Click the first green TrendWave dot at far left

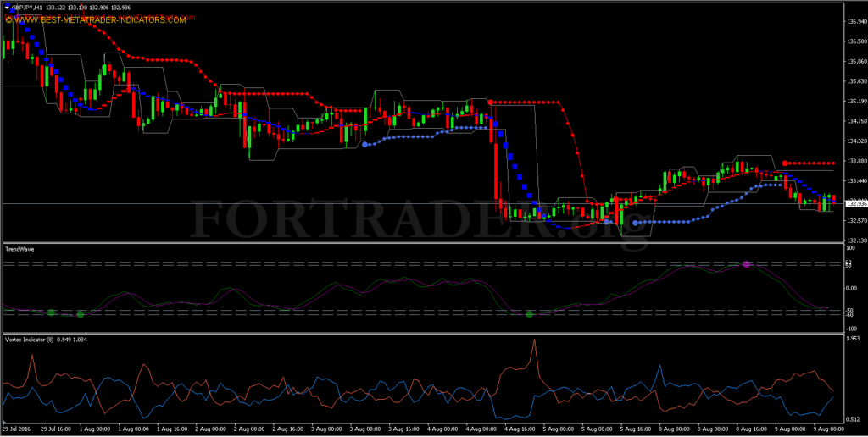52,313
